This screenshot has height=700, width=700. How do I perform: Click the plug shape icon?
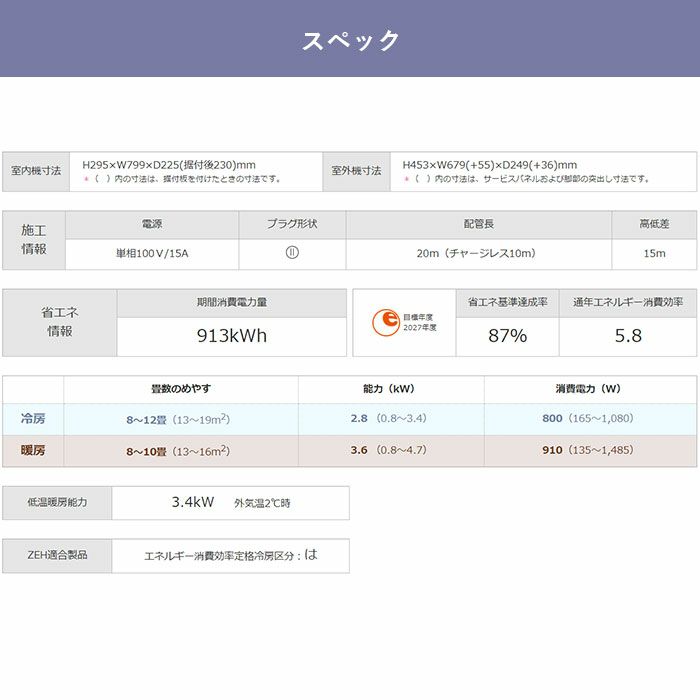tap(292, 253)
